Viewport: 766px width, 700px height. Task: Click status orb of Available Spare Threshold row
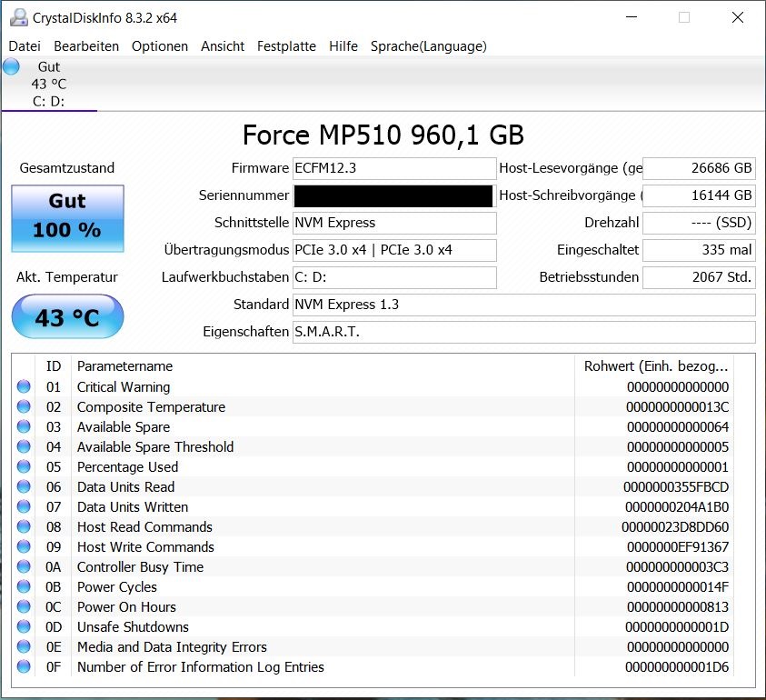pos(24,446)
